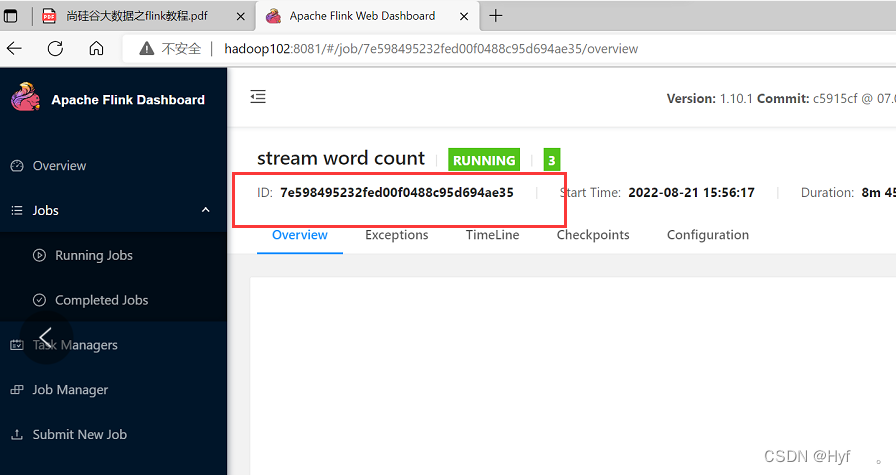Click the Duration value text

click(878, 193)
